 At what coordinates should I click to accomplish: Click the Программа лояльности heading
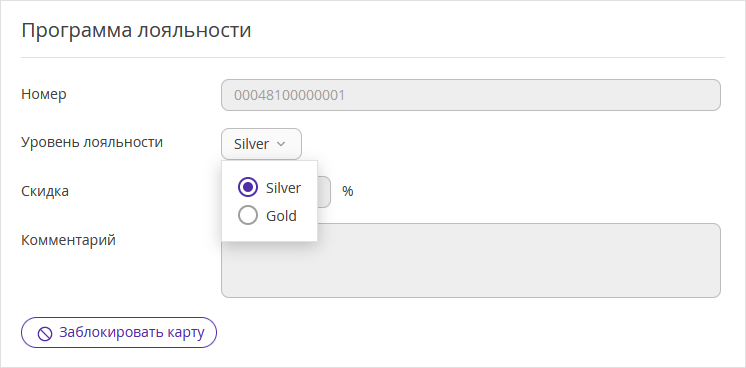pos(136,31)
